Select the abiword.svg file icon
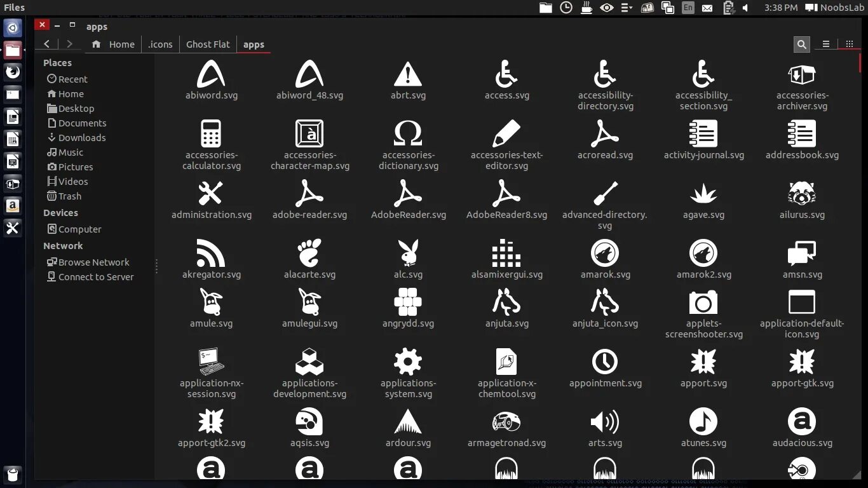 pos(211,74)
